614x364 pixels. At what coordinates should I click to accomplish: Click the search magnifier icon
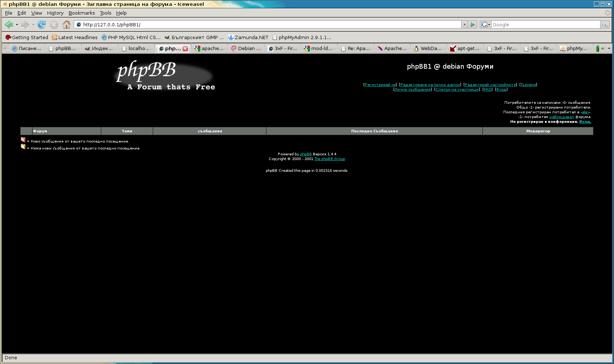605,24
